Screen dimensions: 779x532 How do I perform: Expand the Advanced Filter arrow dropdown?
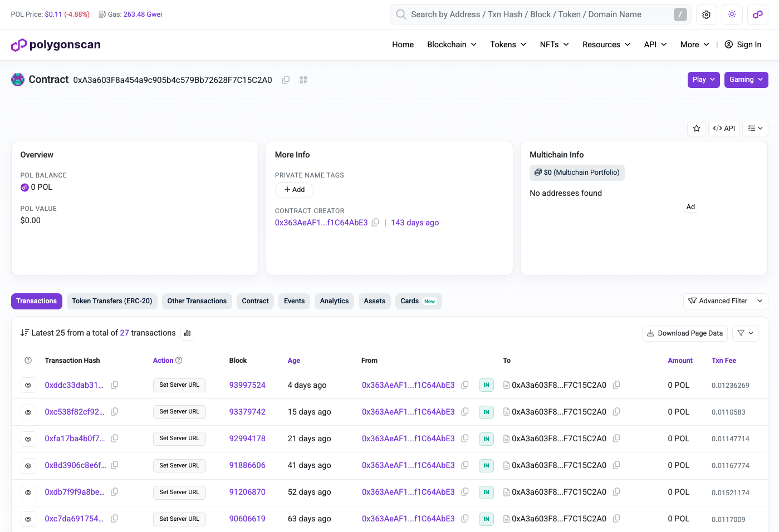click(760, 301)
